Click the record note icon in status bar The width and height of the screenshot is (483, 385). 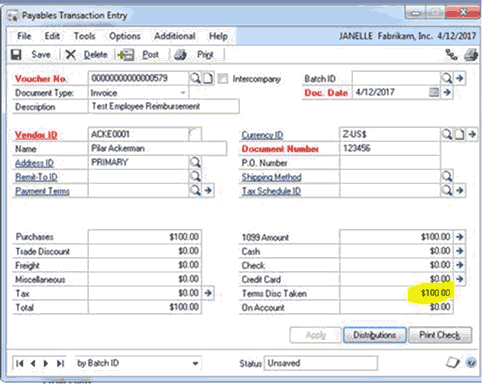(x=453, y=362)
